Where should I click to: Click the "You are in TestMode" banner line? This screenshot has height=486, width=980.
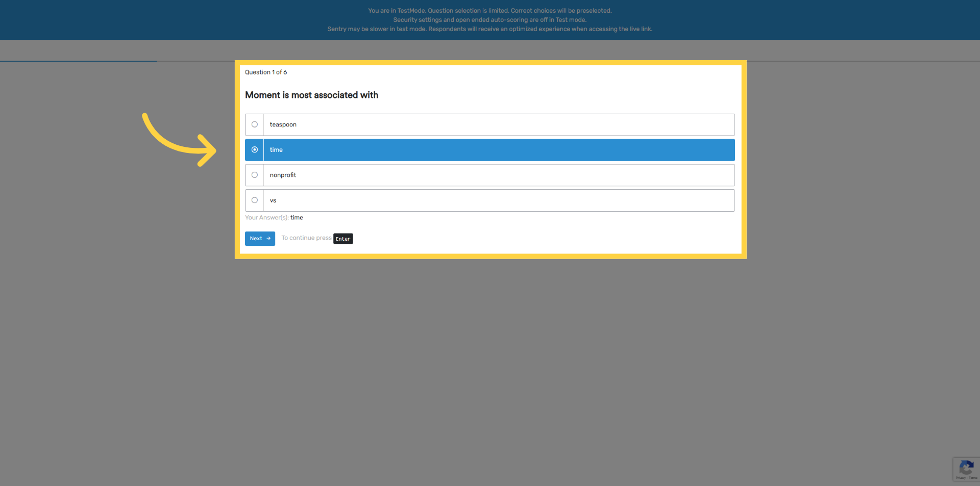490,11
